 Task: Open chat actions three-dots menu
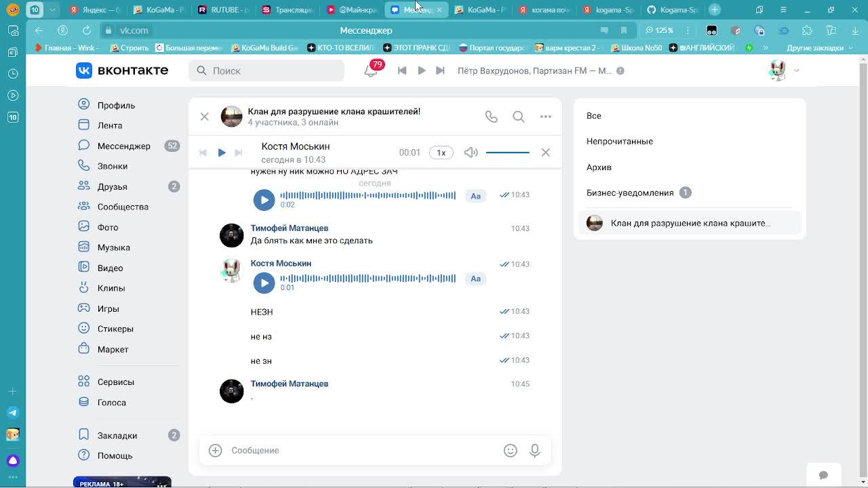point(546,117)
